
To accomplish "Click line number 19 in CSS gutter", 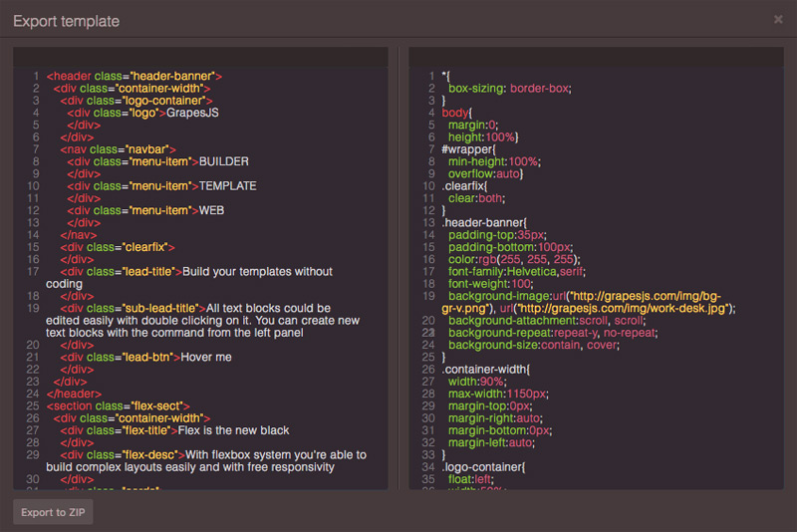I will [428, 296].
